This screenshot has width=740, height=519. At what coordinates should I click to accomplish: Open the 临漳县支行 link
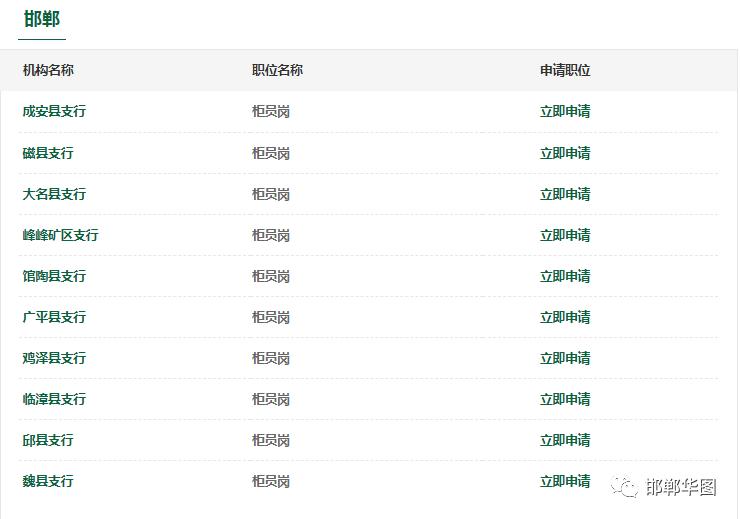point(54,399)
